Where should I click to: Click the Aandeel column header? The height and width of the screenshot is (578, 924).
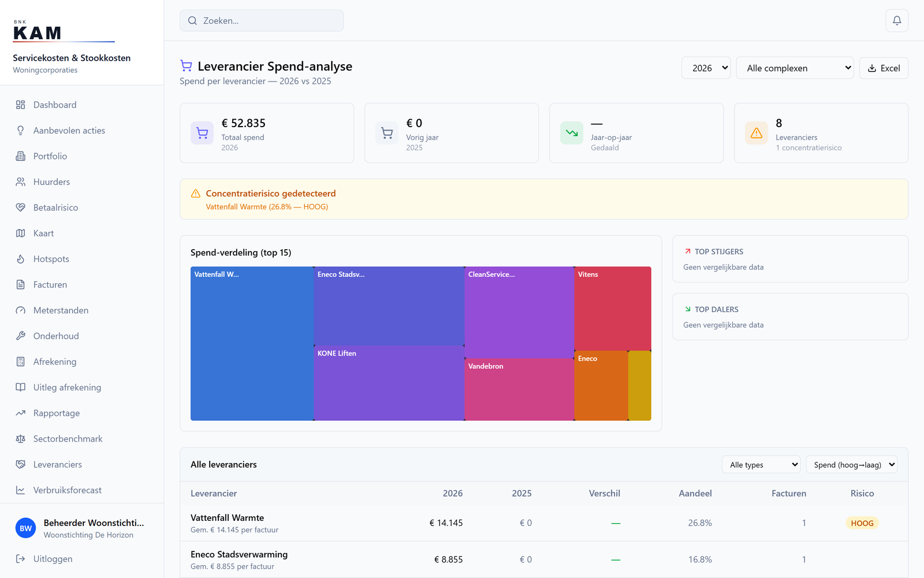coord(695,494)
